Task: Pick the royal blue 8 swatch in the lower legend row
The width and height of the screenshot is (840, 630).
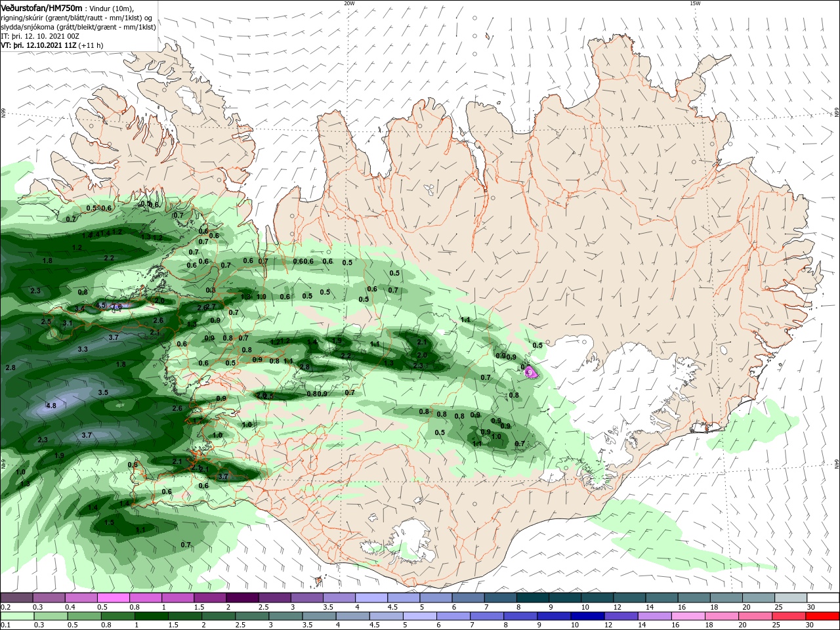Action: pos(520,616)
